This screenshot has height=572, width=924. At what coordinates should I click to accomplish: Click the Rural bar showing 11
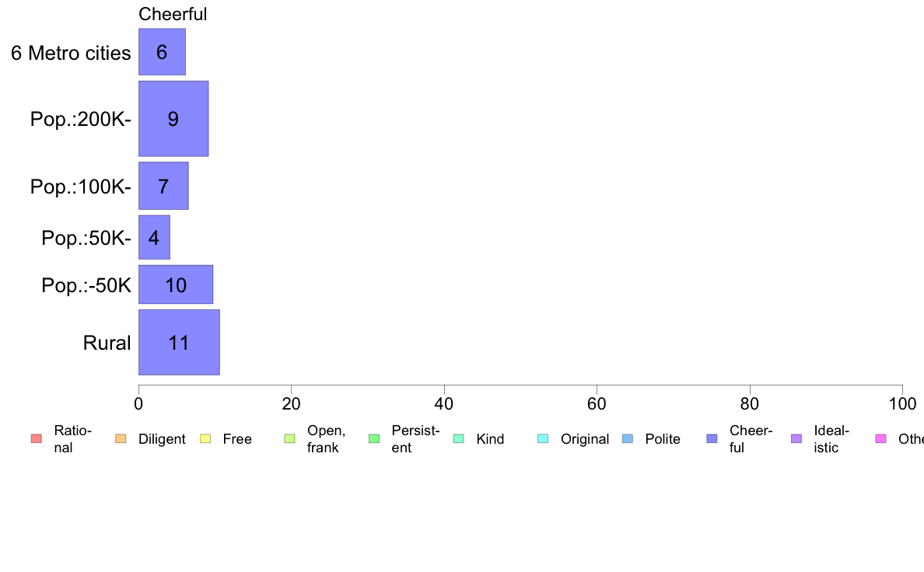click(179, 342)
